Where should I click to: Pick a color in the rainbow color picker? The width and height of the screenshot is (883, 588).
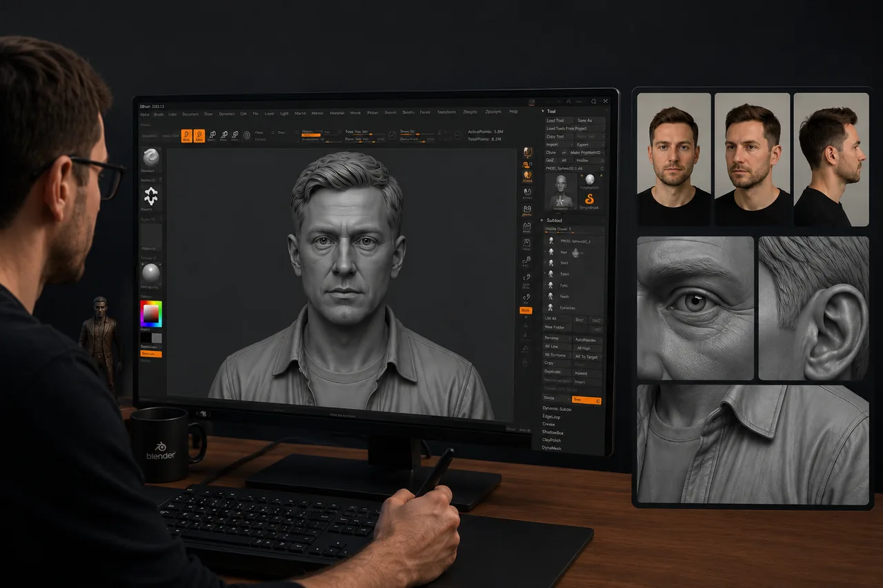pos(151,314)
